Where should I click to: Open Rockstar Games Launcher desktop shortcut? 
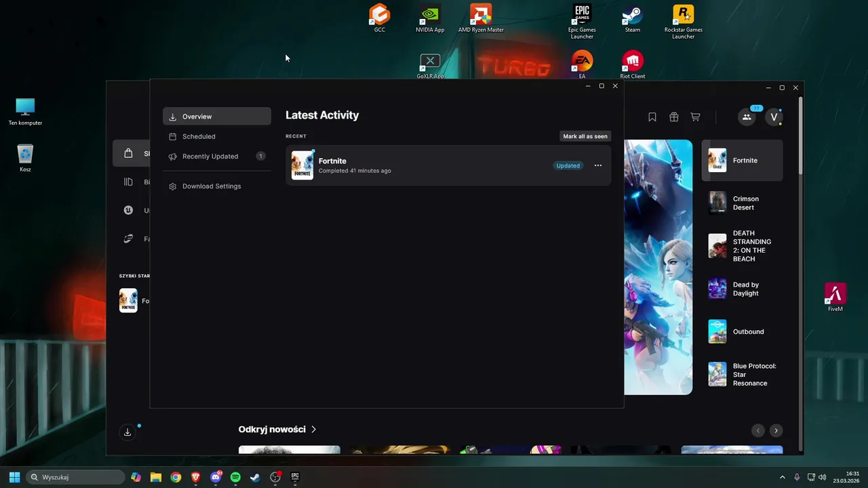683,21
